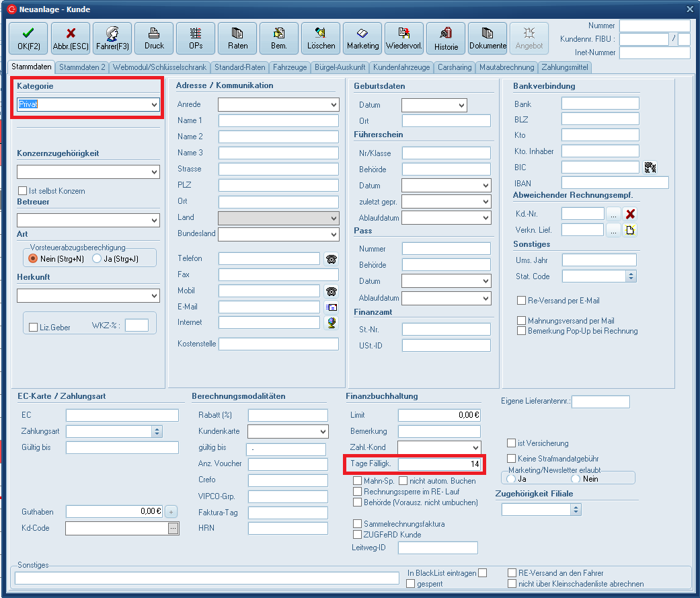Image resolution: width=700 pixels, height=598 pixels.
Task: Tick the ZUGFeRD Kunde checkbox
Action: (358, 534)
